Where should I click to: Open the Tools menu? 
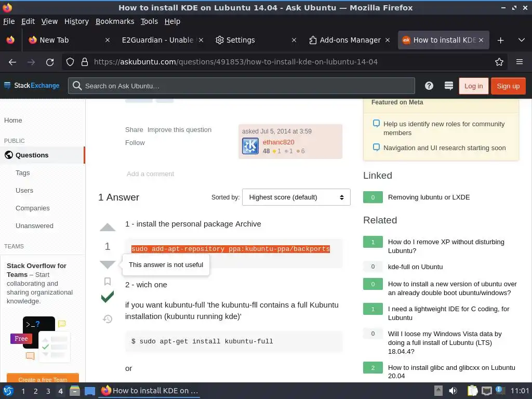(149, 21)
